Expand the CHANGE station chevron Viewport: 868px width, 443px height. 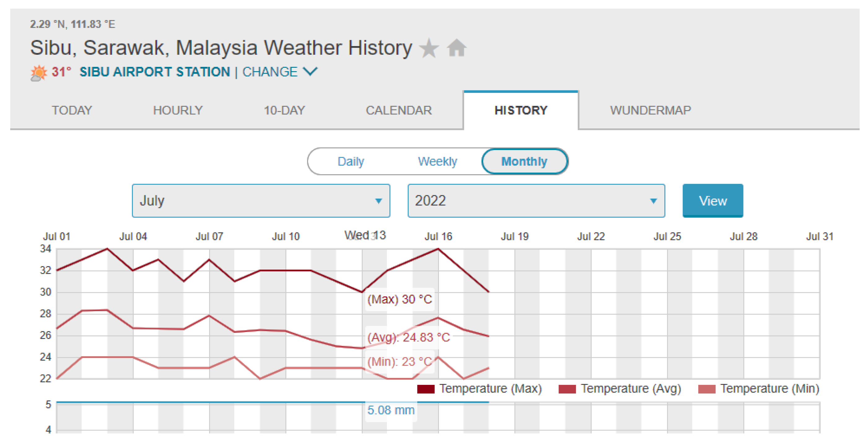[310, 72]
